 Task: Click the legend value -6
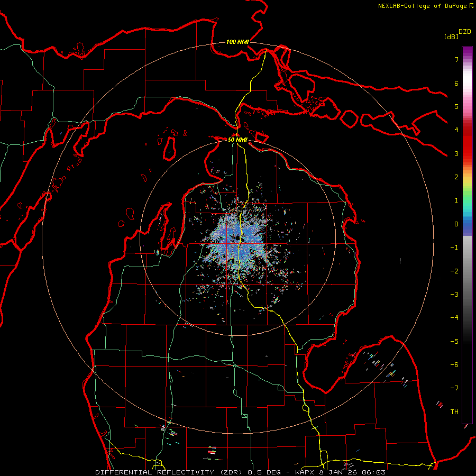click(x=454, y=365)
